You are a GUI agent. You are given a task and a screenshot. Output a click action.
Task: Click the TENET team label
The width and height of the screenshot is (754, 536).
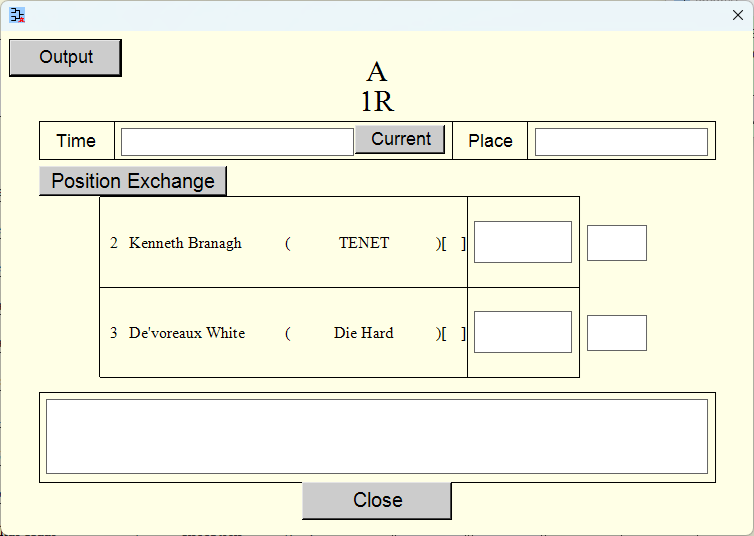coord(364,243)
